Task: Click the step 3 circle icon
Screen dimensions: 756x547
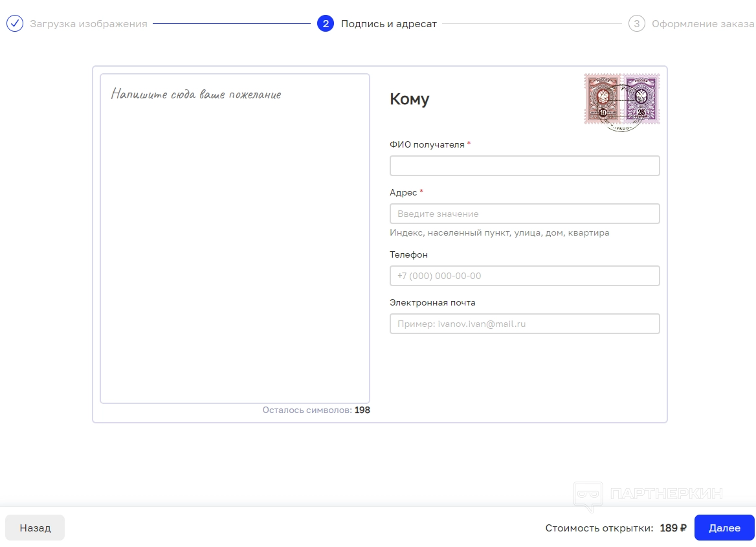Action: pyautogui.click(x=636, y=23)
